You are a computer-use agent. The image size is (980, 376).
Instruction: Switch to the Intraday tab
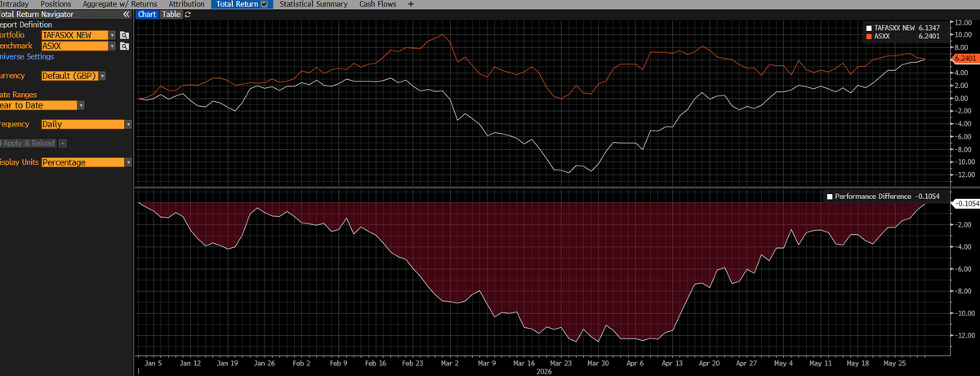(x=16, y=4)
